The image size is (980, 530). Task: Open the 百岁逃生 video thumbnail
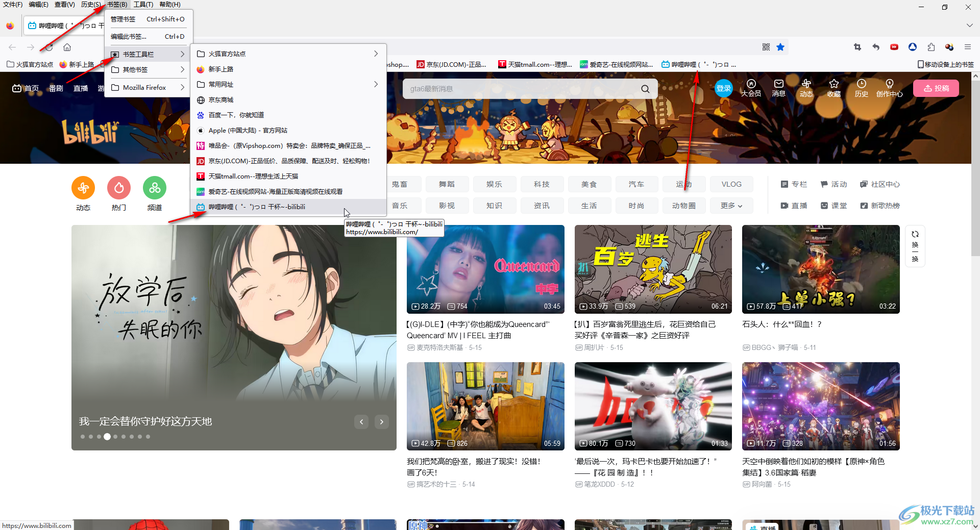653,269
